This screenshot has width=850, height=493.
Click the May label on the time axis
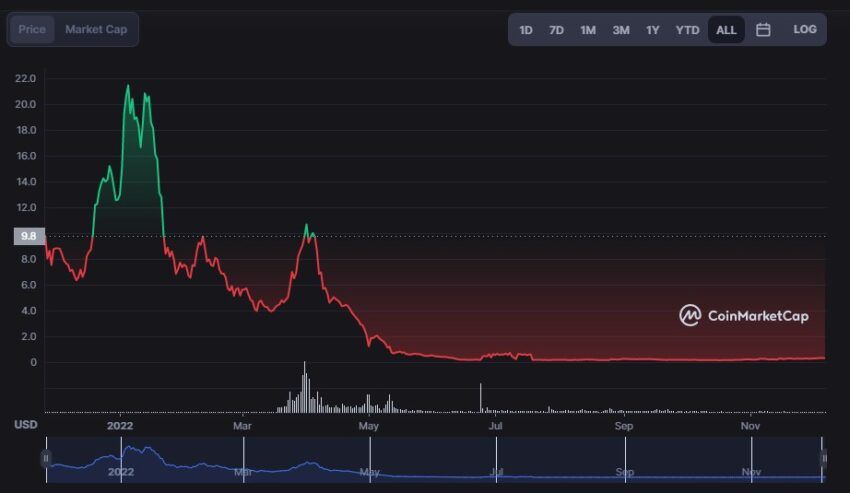[x=368, y=426]
